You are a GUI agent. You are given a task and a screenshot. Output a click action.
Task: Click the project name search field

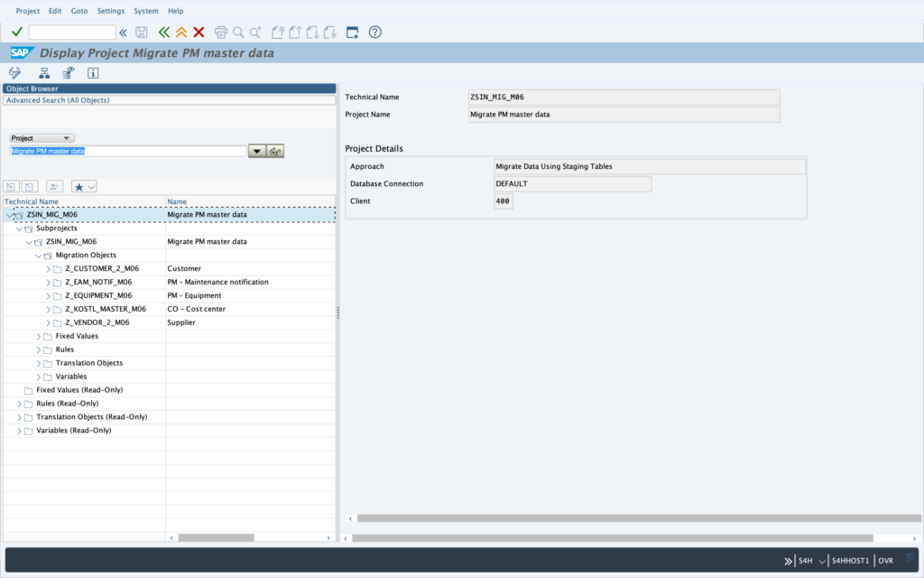click(128, 151)
